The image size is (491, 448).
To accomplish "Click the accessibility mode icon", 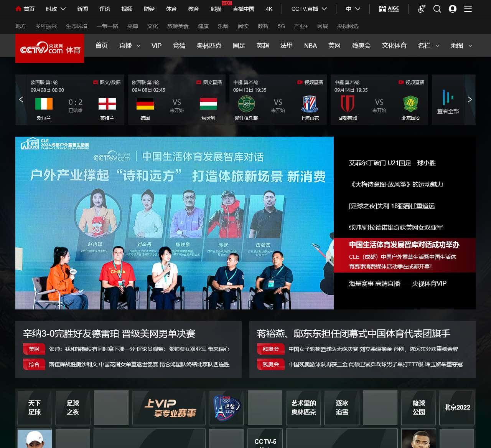I will (421, 8).
